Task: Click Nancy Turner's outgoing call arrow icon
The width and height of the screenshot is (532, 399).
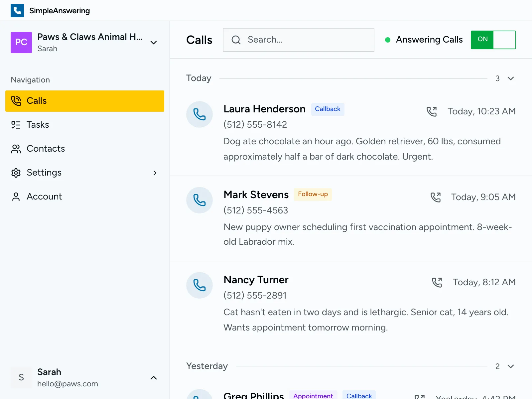Action: pyautogui.click(x=437, y=282)
